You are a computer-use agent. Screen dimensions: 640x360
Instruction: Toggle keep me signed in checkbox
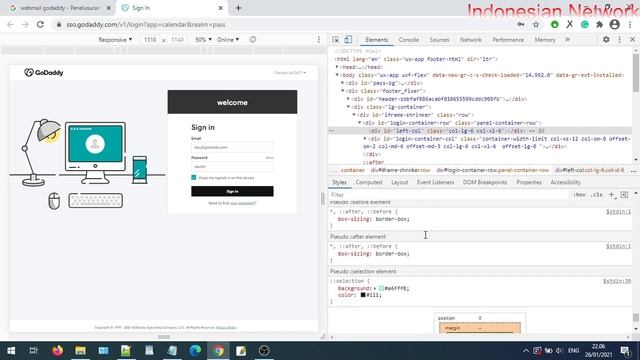click(194, 178)
